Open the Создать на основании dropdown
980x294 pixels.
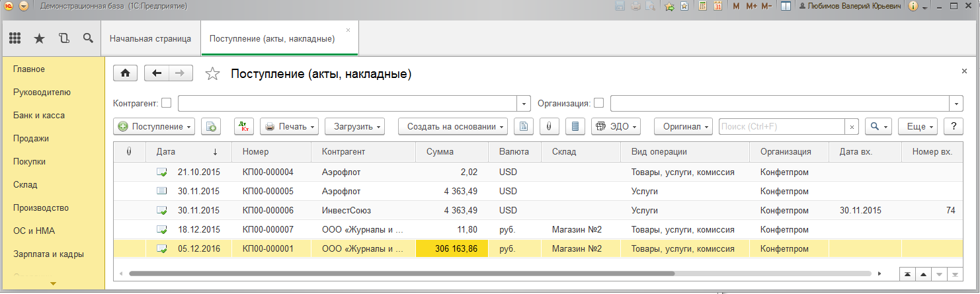[x=453, y=126]
